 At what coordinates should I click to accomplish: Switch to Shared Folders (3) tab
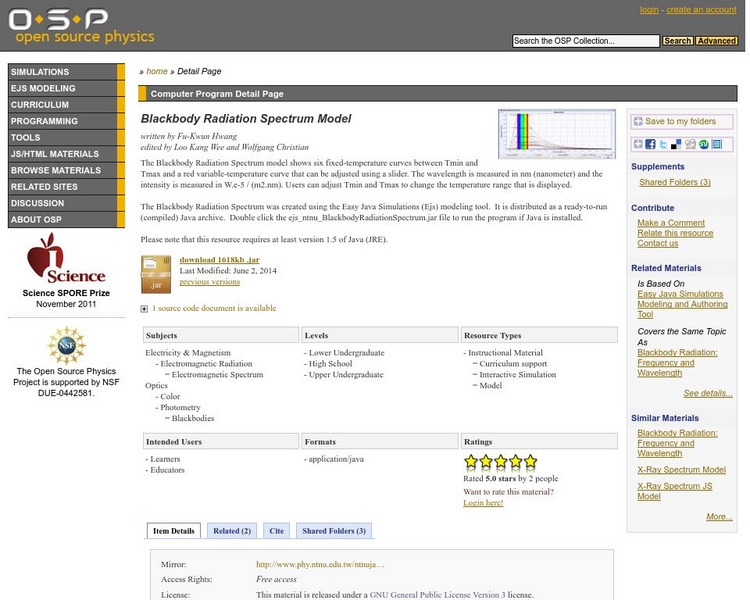(334, 531)
